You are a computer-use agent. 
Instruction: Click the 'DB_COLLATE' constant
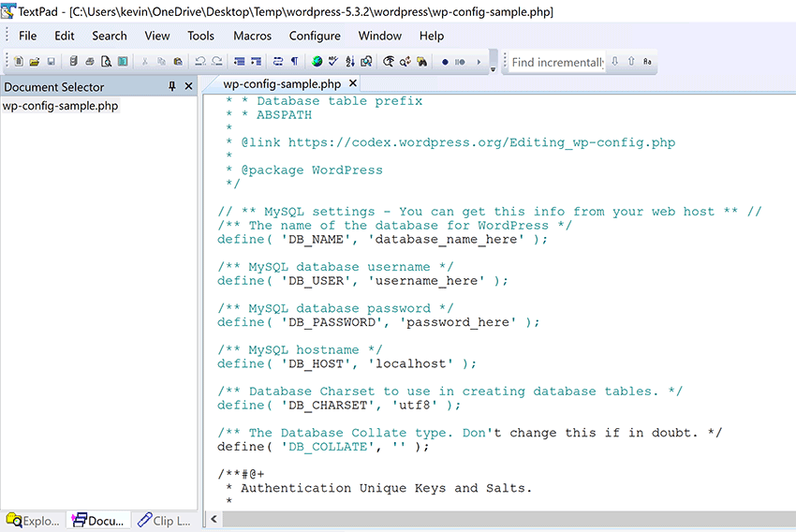[328, 447]
